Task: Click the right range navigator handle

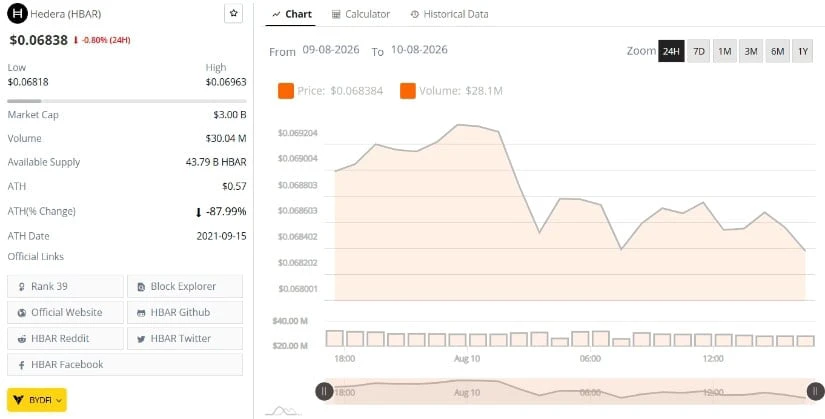Action: [816, 391]
